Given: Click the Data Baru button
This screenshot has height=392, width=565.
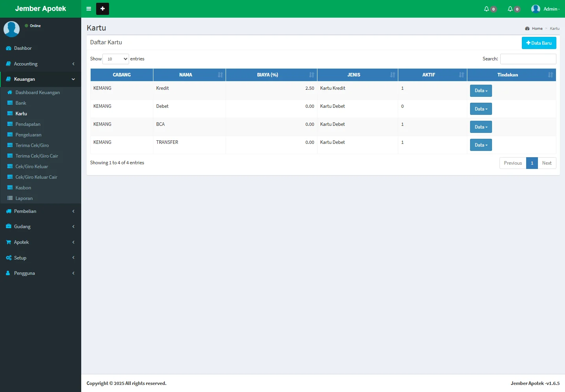Looking at the screenshot, I should (x=539, y=43).
